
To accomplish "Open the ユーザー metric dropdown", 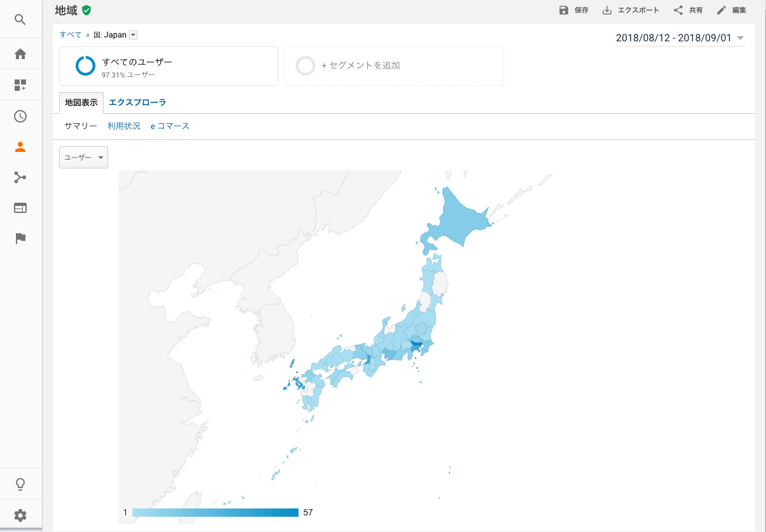I will 83,157.
